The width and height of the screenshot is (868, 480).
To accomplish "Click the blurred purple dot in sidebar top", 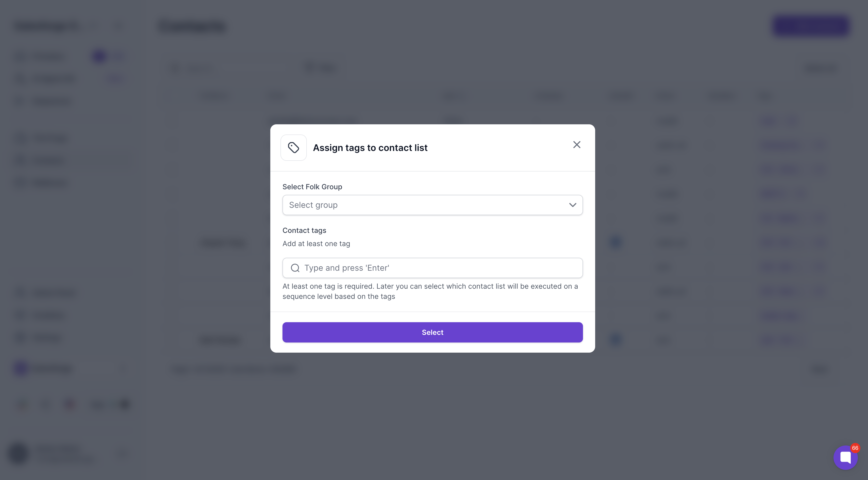I will (x=99, y=56).
